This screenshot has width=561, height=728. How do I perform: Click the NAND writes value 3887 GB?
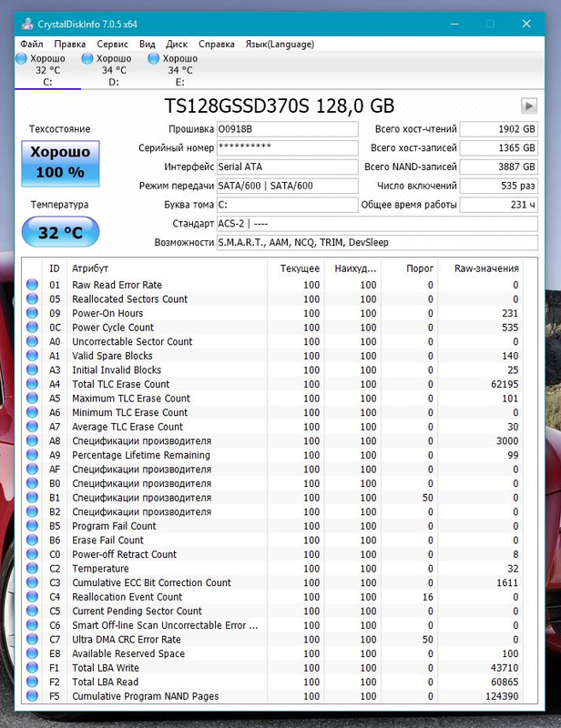499,167
